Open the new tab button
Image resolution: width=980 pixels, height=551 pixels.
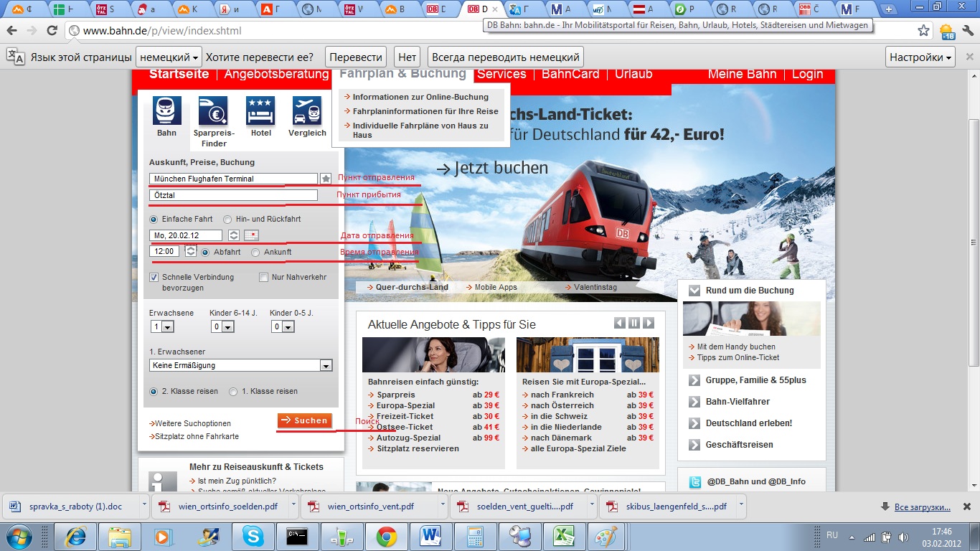pos(890,9)
